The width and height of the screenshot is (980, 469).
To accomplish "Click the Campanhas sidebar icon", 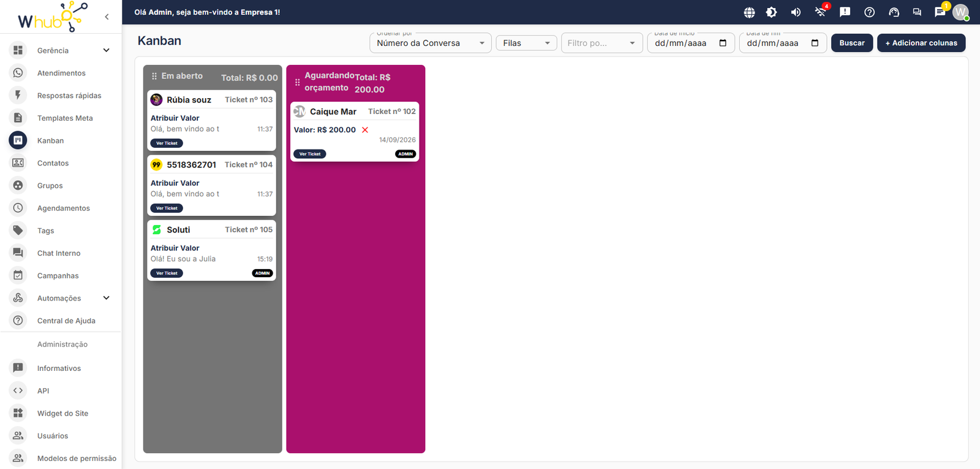I will tap(18, 275).
